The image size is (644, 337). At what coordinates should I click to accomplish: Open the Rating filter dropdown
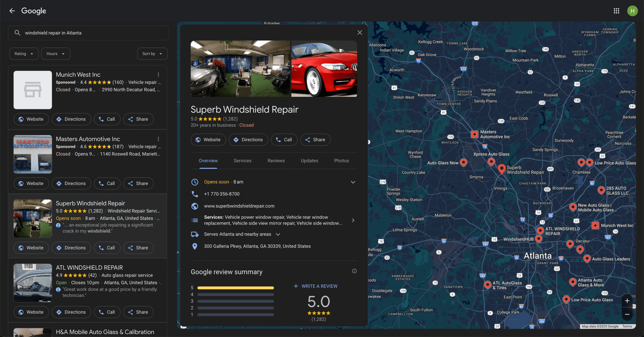24,54
